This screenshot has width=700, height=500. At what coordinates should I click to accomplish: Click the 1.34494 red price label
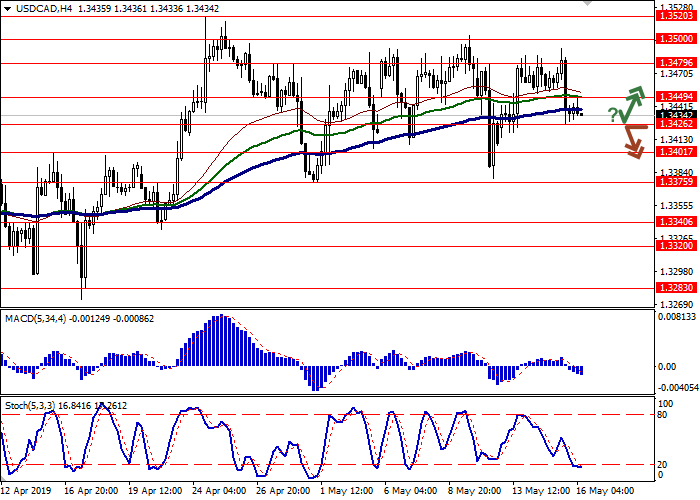pyautogui.click(x=674, y=97)
